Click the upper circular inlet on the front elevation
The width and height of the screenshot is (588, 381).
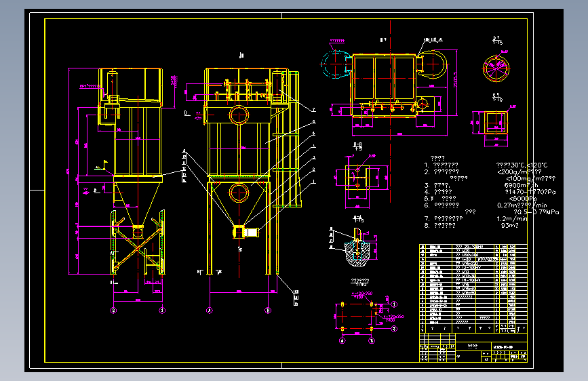click(239, 115)
